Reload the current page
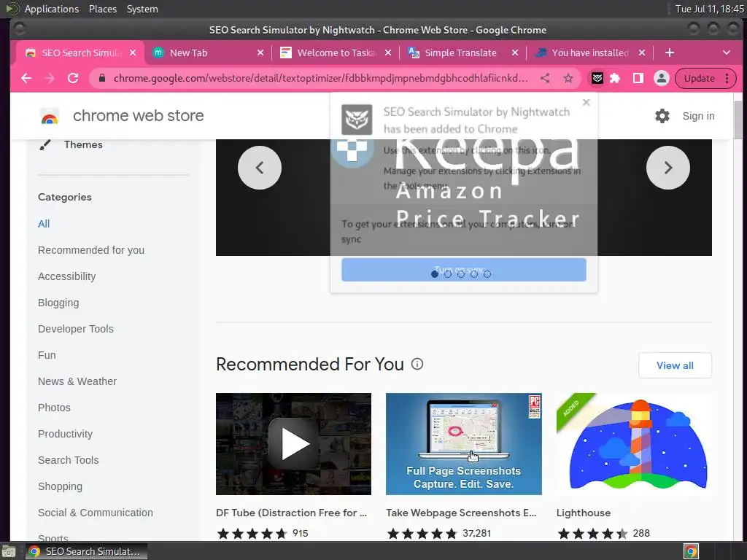Viewport: 747px width, 560px height. click(72, 78)
